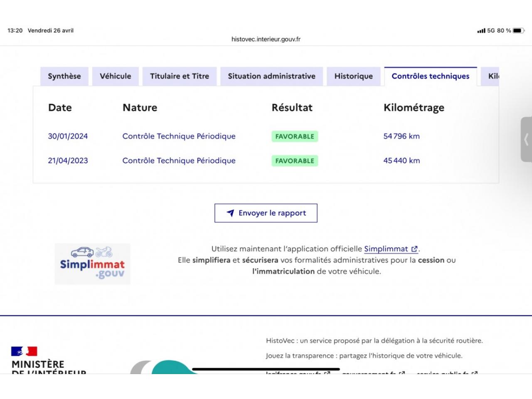Go to the Situation administrative tab
Image resolution: width=532 pixels, height=399 pixels.
271,76
